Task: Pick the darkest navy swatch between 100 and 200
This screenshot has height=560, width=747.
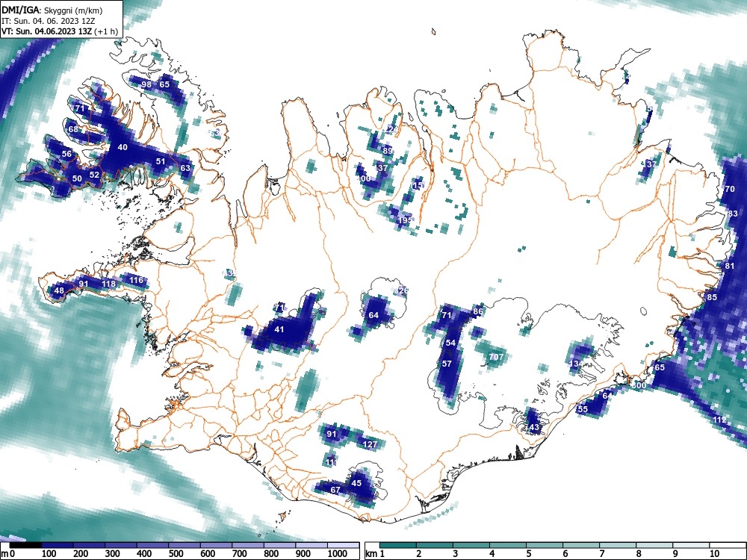Action: [x=58, y=545]
